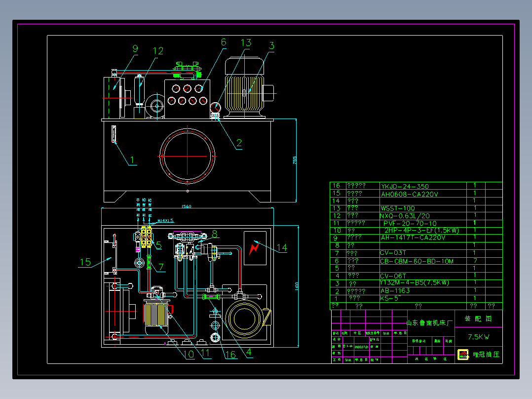The height and width of the screenshot is (399, 532).
Task: Select callout number 8 on the drawing
Action: 214,234
